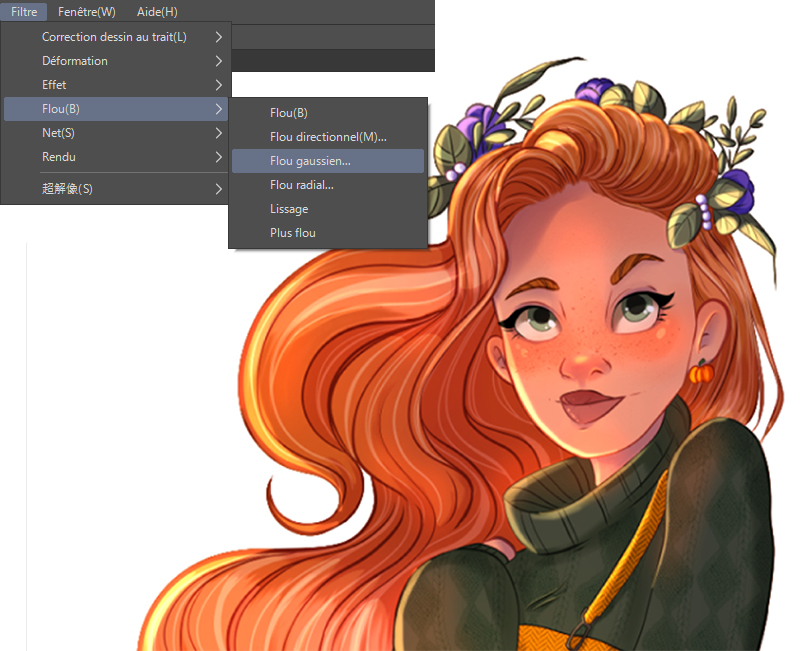Expand the Déformation submenu arrow

click(218, 61)
